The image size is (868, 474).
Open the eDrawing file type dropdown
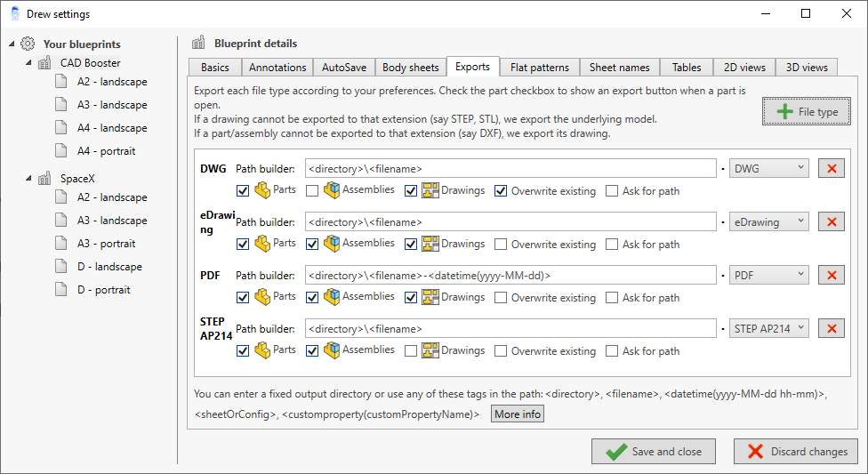(768, 222)
